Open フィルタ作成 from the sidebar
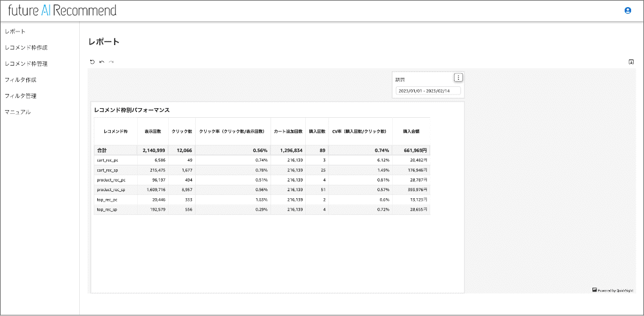644x316 pixels. [21, 80]
